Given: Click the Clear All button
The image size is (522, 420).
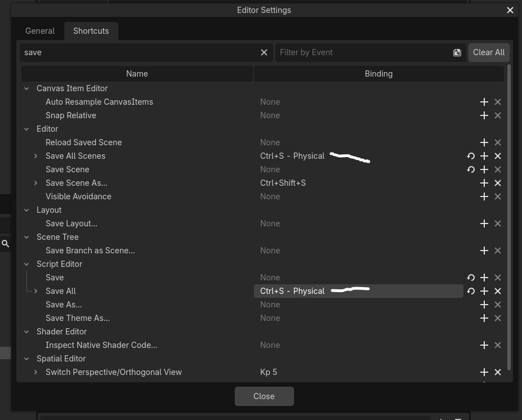Looking at the screenshot, I should (489, 52).
